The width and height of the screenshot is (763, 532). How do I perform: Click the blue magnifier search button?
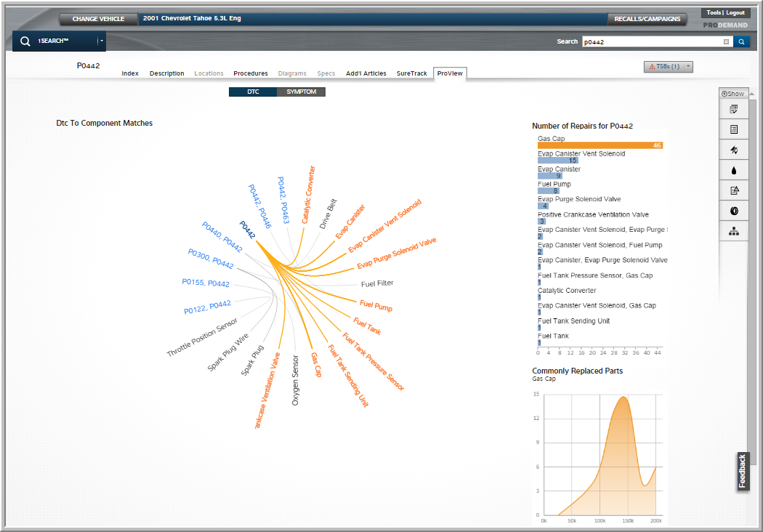pos(741,42)
